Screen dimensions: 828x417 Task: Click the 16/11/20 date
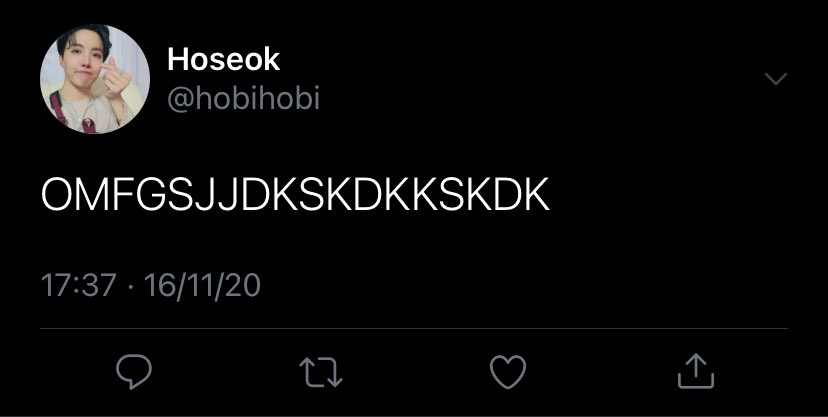point(202,286)
